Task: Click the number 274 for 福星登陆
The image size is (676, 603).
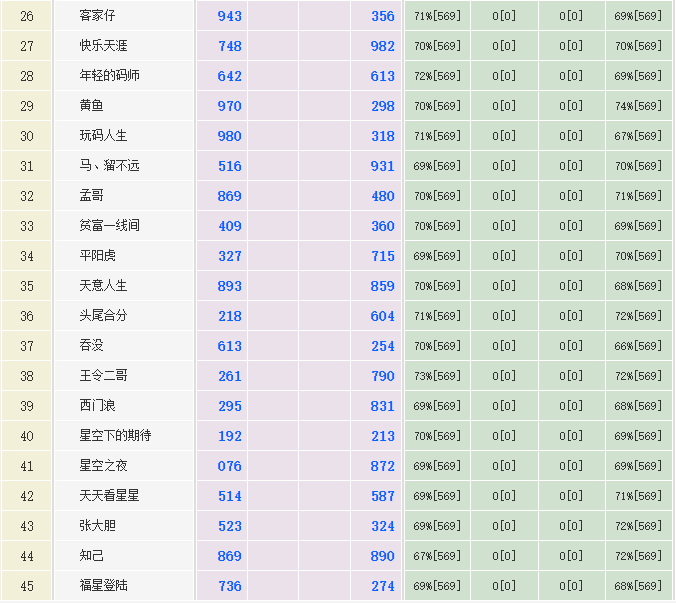Action: click(382, 586)
